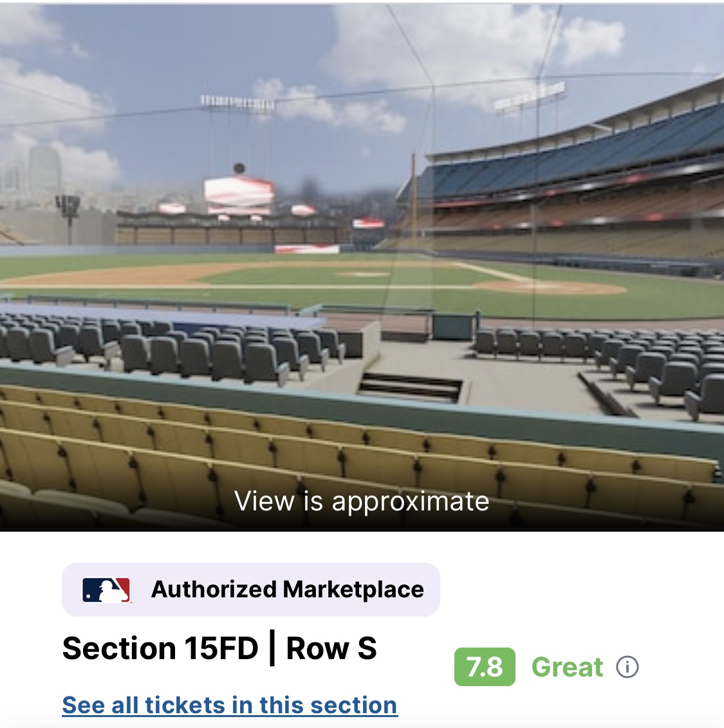Click the Row S text
Screen dimensions: 724x728
(x=331, y=648)
